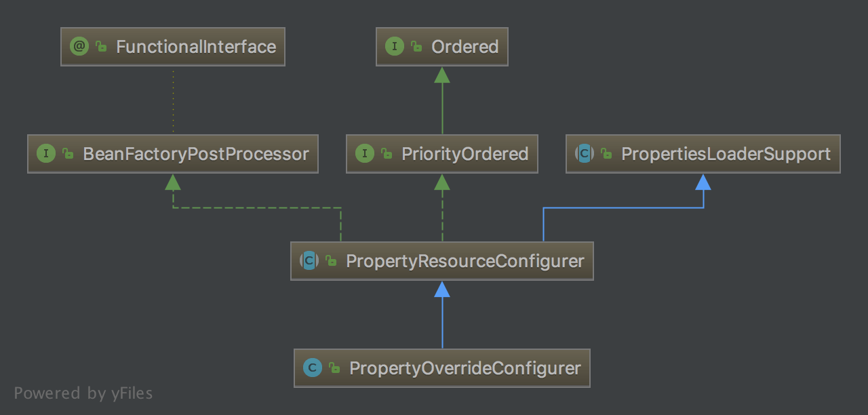This screenshot has height=415, width=868.
Task: Select the PropertiesLoaderSupport node label
Action: pyautogui.click(x=726, y=154)
